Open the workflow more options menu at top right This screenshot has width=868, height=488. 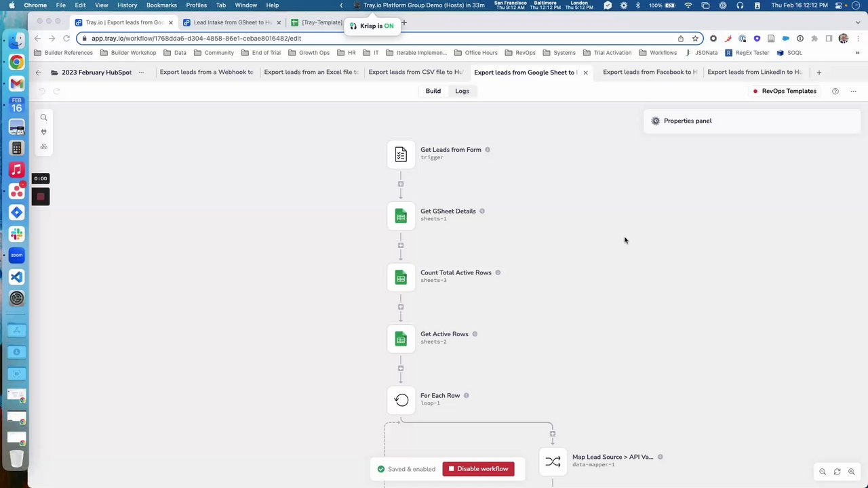click(853, 91)
